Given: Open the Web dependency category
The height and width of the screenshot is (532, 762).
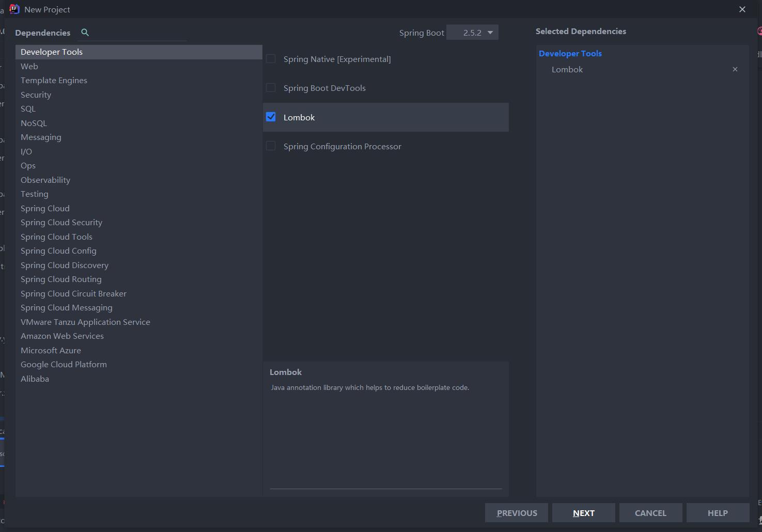Looking at the screenshot, I should click(139, 66).
